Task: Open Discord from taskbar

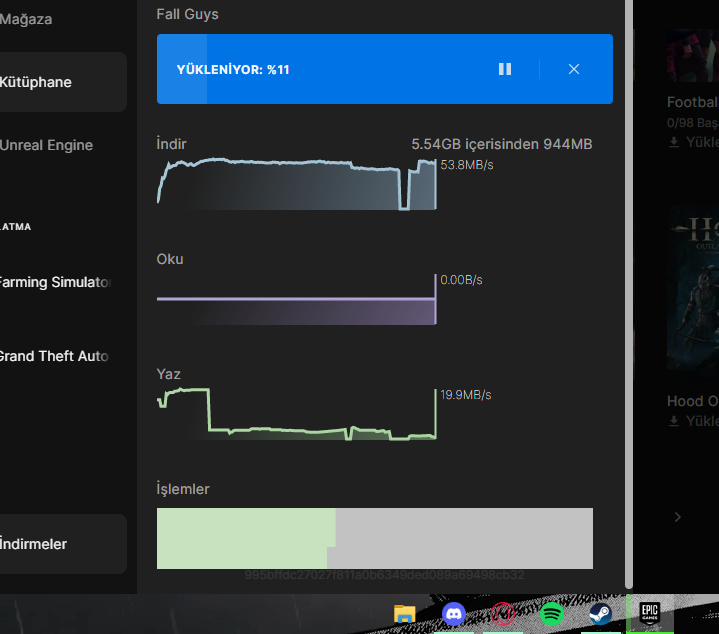Action: (454, 614)
